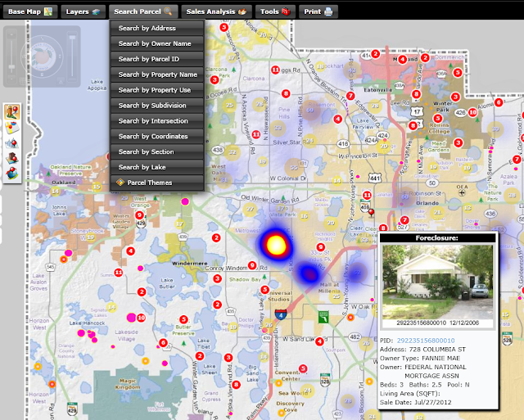Open the Layers menu

[84, 11]
